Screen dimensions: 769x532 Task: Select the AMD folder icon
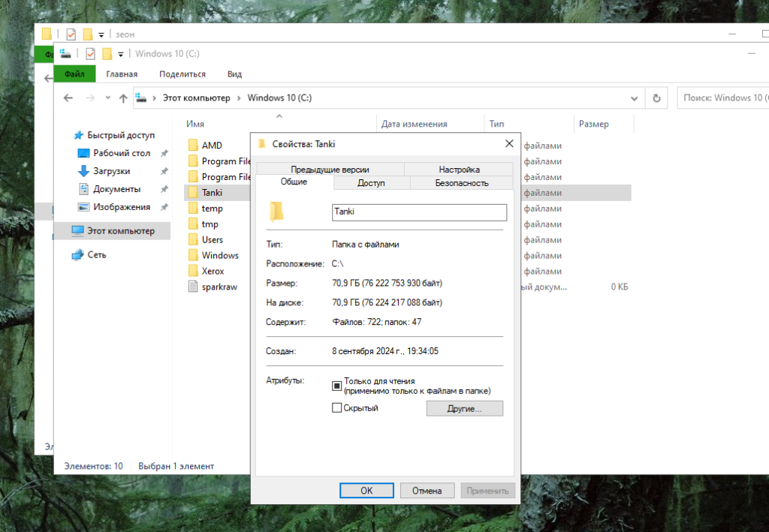tap(193, 145)
